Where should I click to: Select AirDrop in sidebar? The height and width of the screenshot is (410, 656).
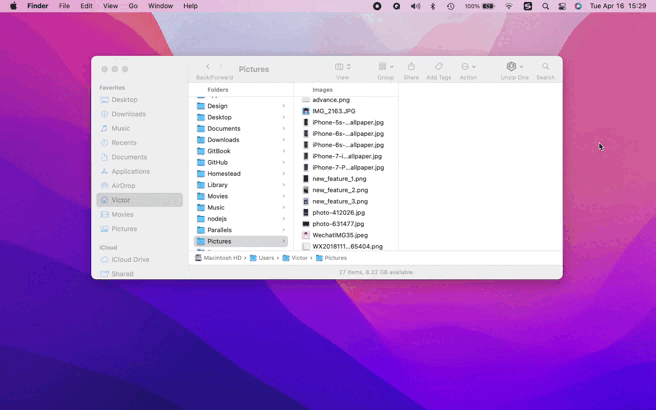tap(139, 186)
